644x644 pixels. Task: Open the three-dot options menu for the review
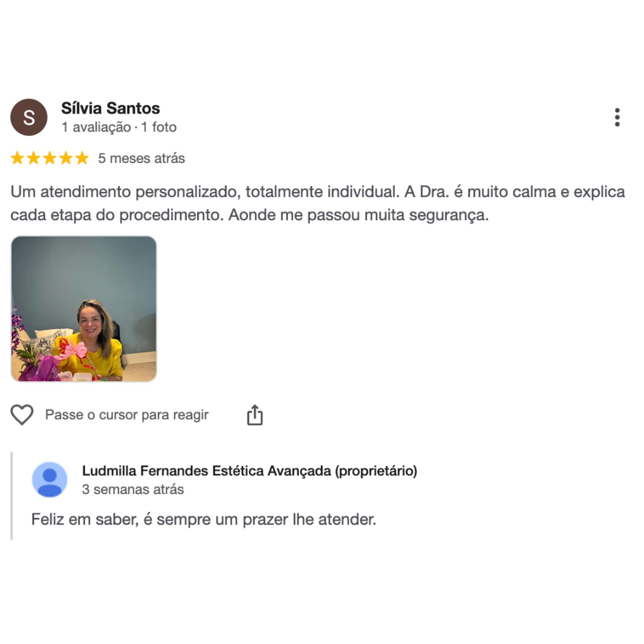click(x=617, y=117)
